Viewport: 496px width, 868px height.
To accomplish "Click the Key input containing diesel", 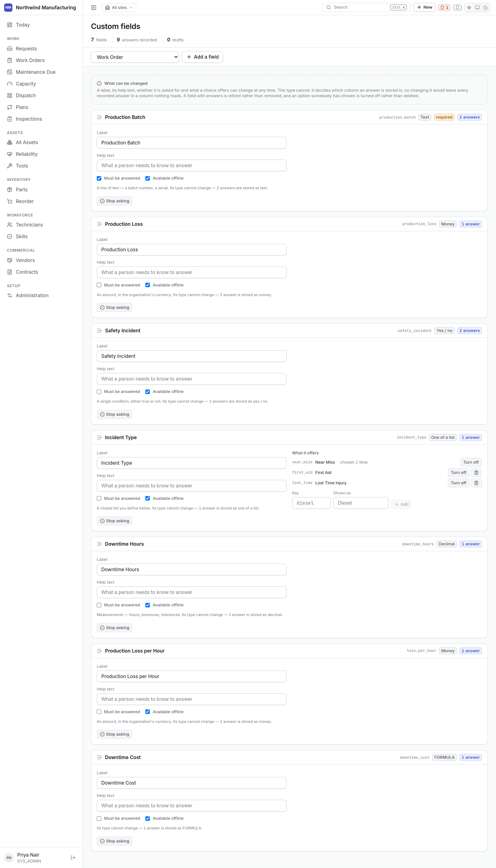I will 311,503.
